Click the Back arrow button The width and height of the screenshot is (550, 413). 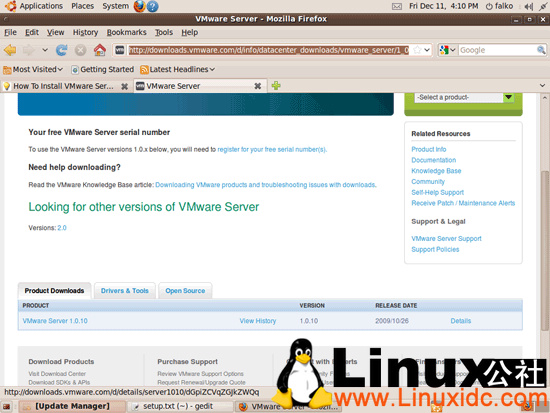(x=10, y=50)
